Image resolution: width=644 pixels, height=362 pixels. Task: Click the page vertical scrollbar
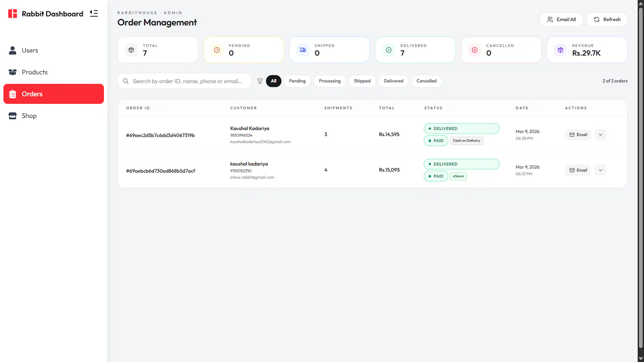click(x=641, y=177)
